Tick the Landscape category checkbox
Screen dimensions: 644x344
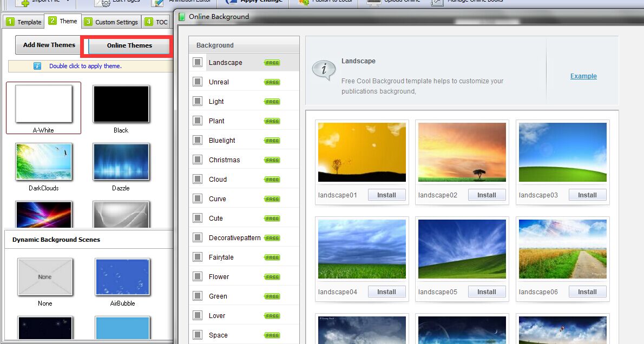click(x=198, y=62)
